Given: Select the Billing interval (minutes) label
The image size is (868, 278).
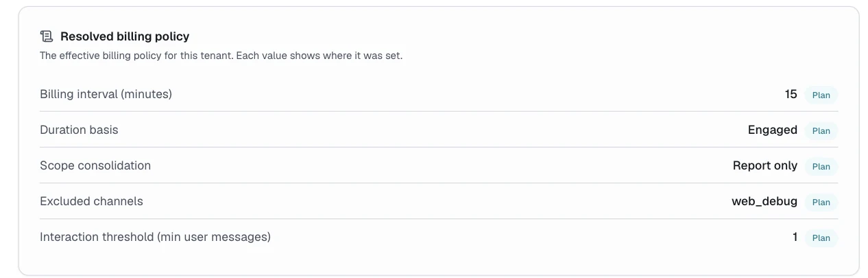Looking at the screenshot, I should pos(106,94).
